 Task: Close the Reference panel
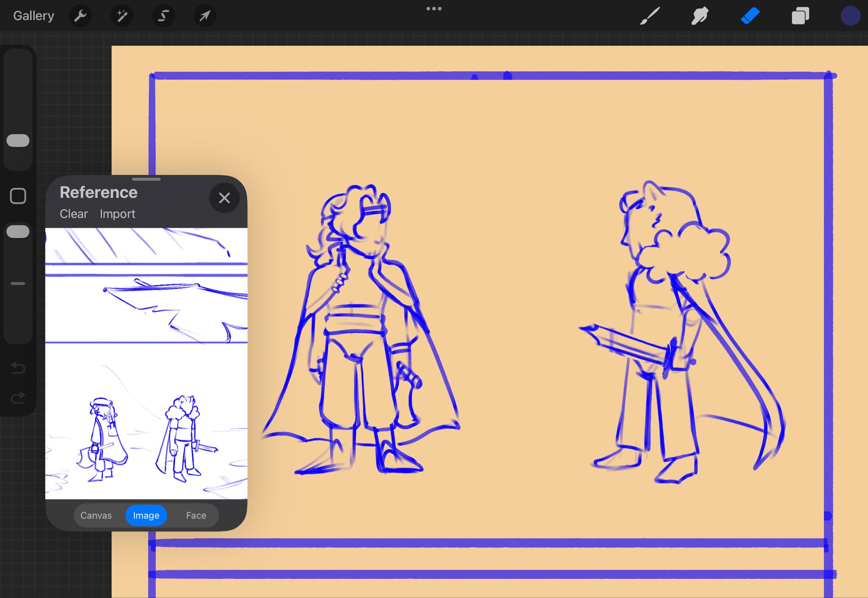point(224,198)
